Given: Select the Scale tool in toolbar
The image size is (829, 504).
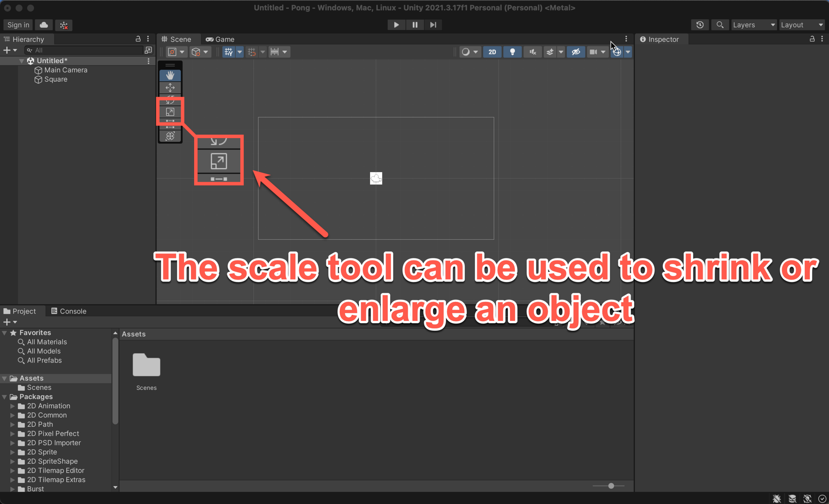Looking at the screenshot, I should [x=170, y=112].
